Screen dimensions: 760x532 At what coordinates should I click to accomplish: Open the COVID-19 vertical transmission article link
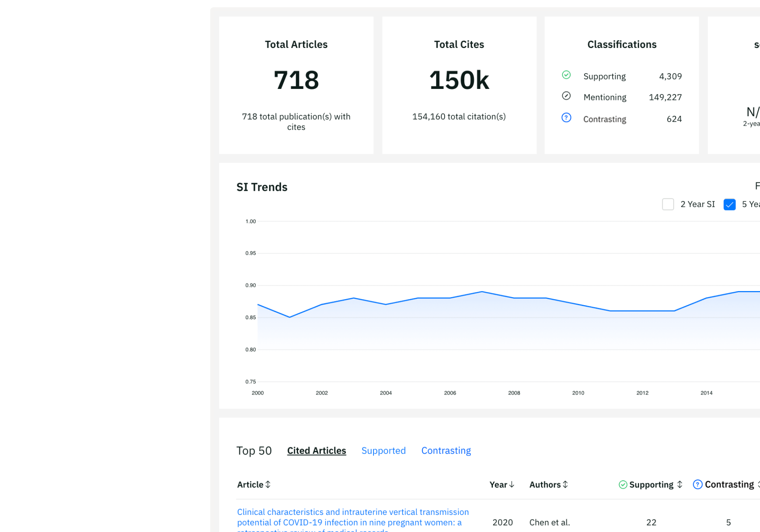pos(353,517)
